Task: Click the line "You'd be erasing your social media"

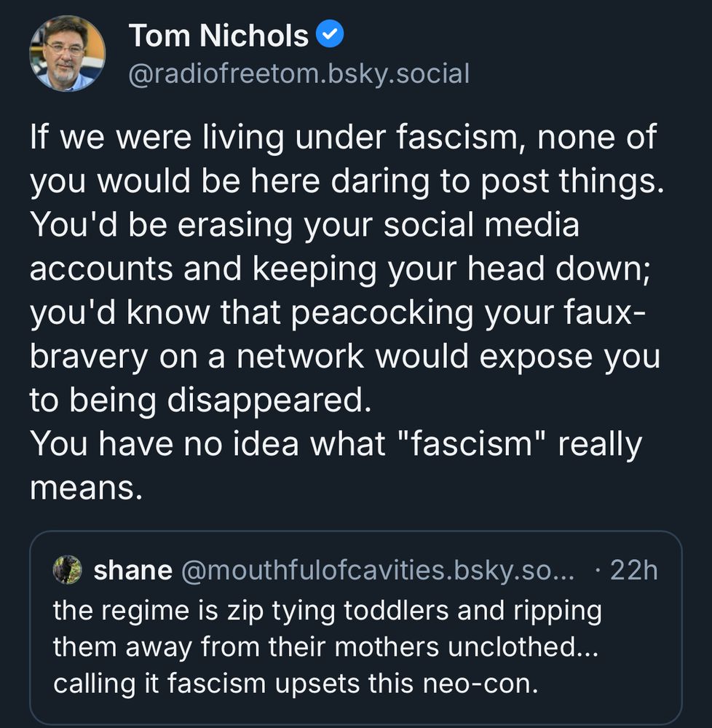Action: [304, 225]
